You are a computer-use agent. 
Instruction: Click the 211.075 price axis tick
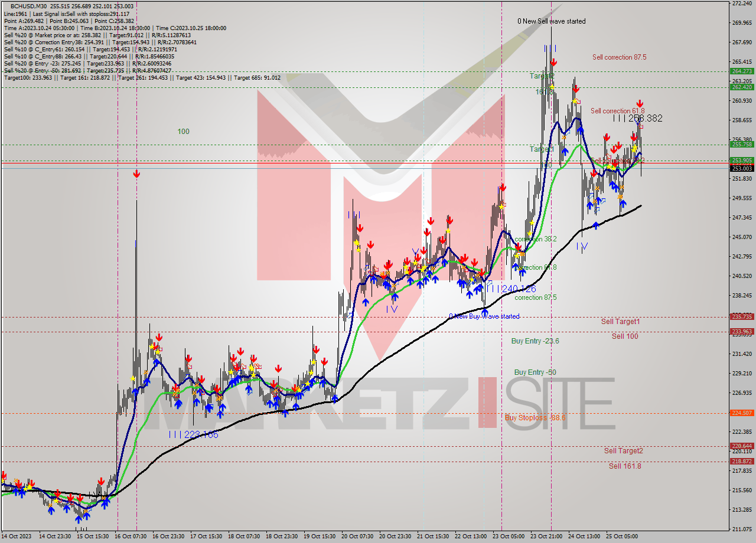(x=742, y=529)
